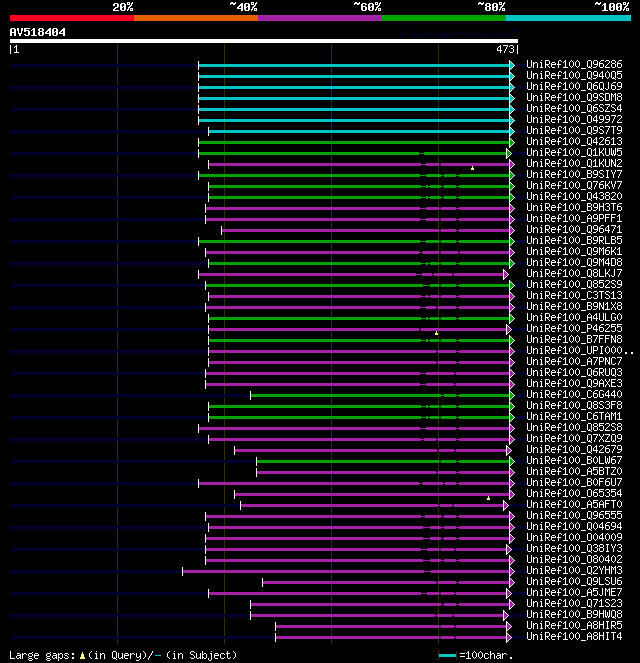Select the UniRef100_A5JME7 hit label
The width and height of the screenshot is (640, 663).
[x=574, y=592]
